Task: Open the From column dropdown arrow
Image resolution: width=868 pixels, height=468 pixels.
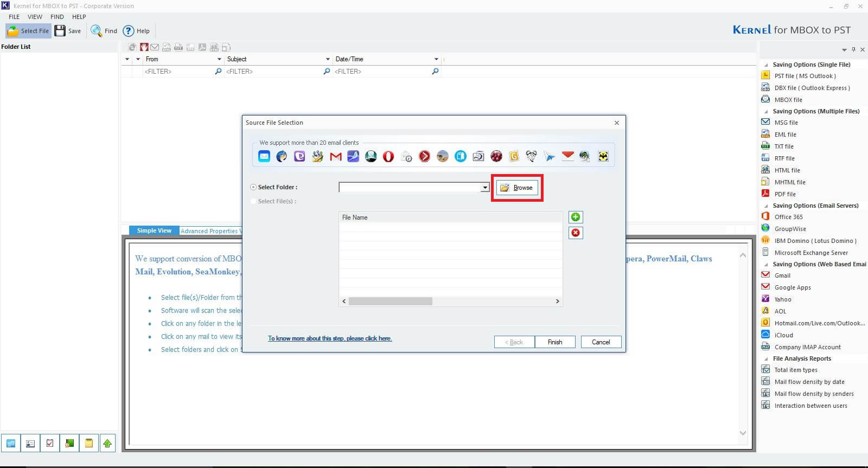Action: (219, 59)
